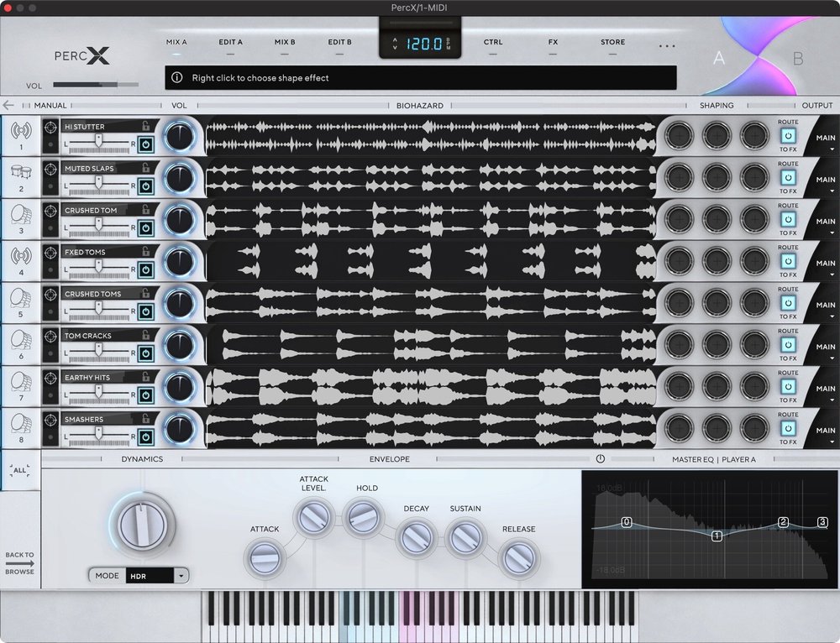Switch to the EDIT A tab
Viewport: 840px width, 643px height.
[x=229, y=42]
